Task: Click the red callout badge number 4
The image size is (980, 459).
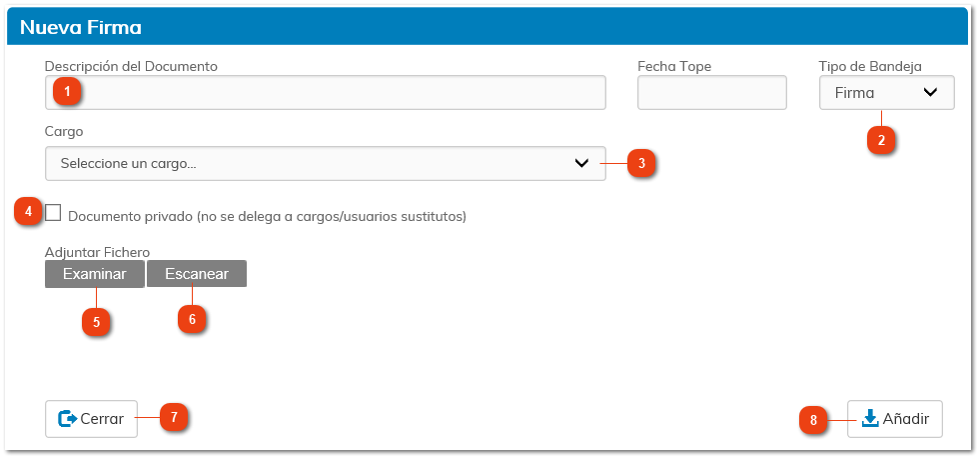Action: pos(29,211)
